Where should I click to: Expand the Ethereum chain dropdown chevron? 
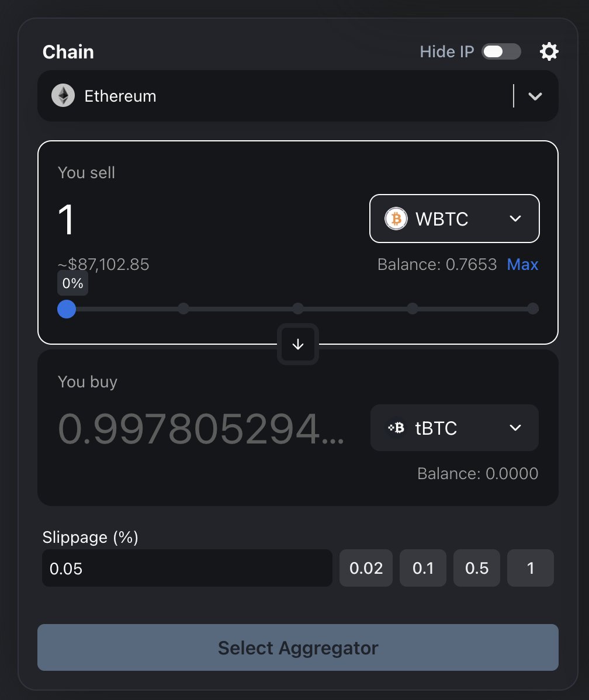pyautogui.click(x=535, y=96)
